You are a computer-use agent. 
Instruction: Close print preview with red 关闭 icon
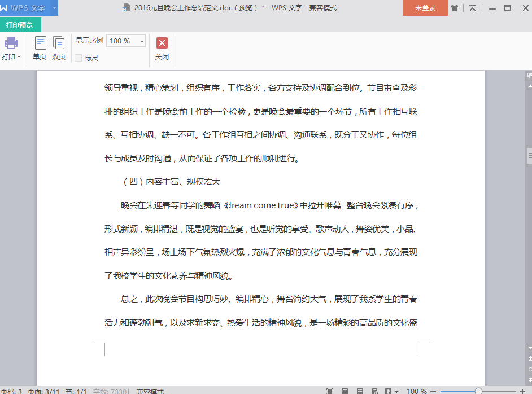click(x=162, y=43)
